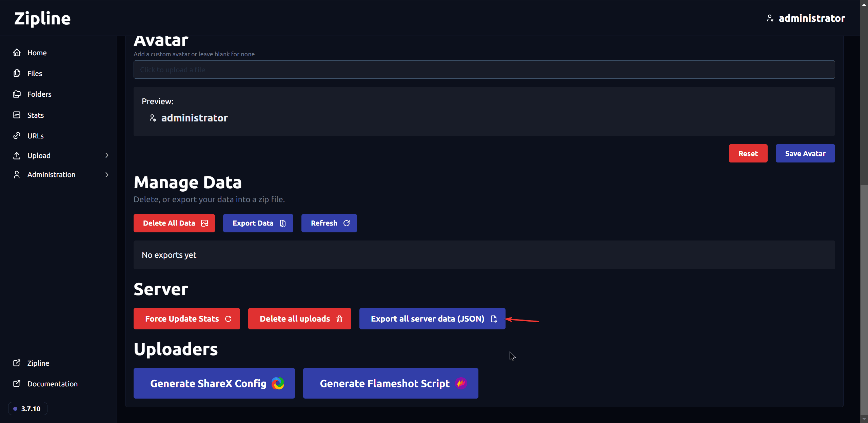Open the administrator user icon top right
The width and height of the screenshot is (868, 423).
click(770, 18)
